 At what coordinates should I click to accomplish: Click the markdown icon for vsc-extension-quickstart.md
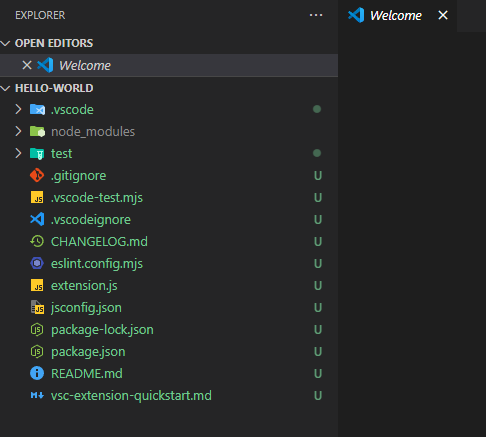37,396
